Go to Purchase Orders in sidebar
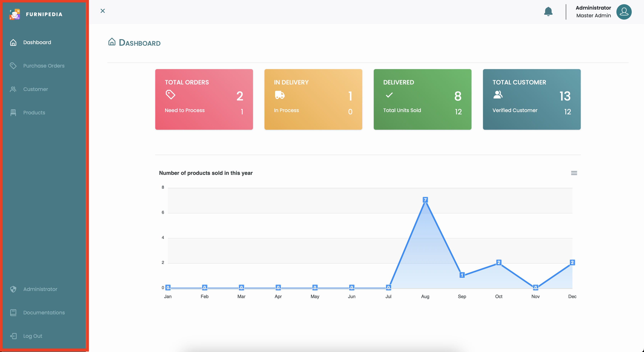This screenshot has height=352, width=644. click(x=44, y=66)
